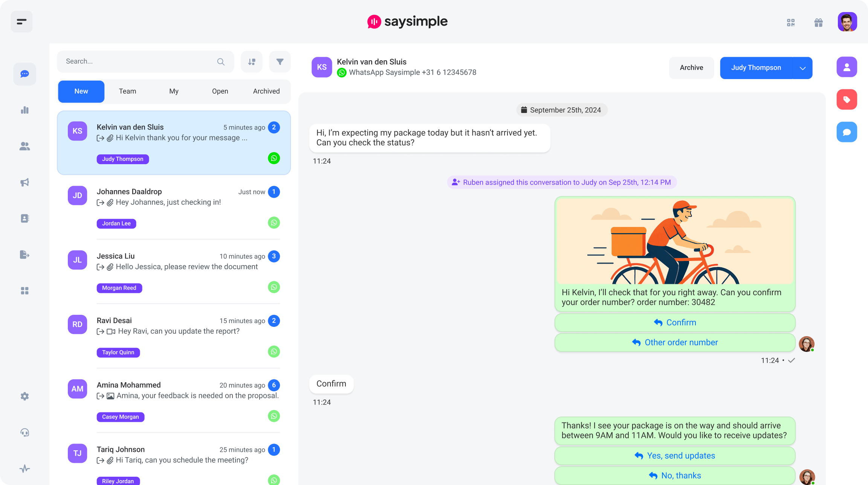Viewport: 868px width, 485px height.
Task: Click the WhatsApp icon on Amina Mohammed row
Action: point(274,416)
